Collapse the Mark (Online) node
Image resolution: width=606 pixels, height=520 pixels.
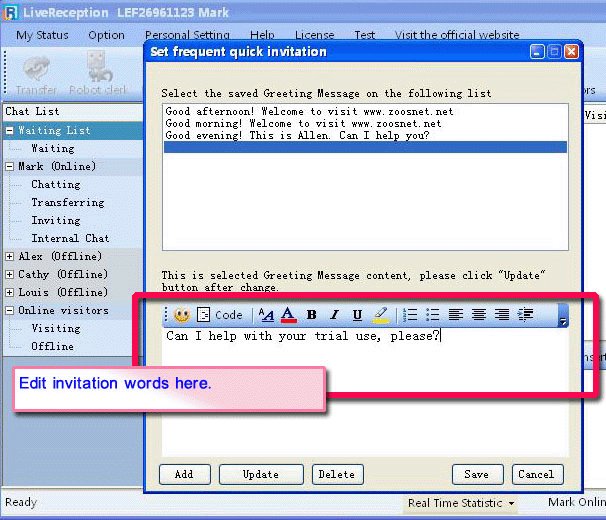pyautogui.click(x=10, y=167)
